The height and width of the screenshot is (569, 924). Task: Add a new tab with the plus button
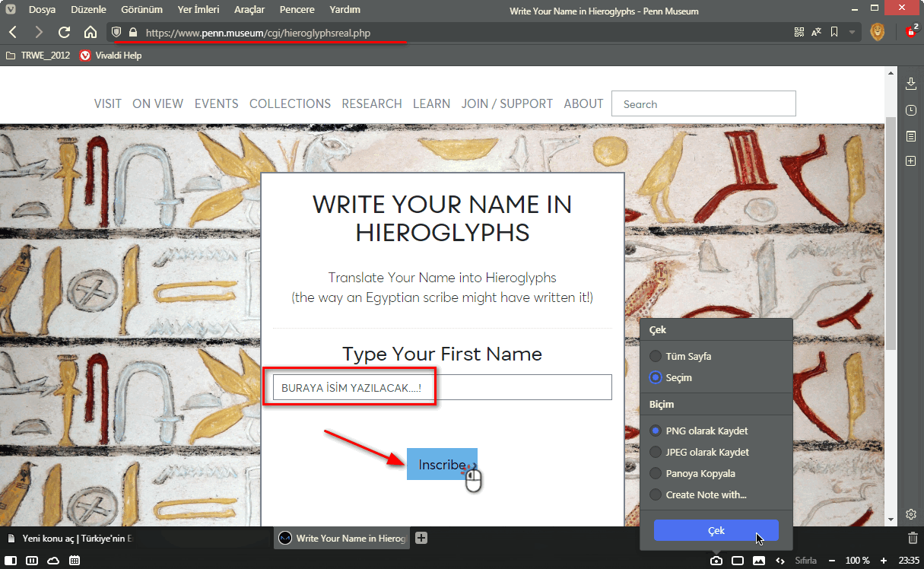pyautogui.click(x=421, y=538)
